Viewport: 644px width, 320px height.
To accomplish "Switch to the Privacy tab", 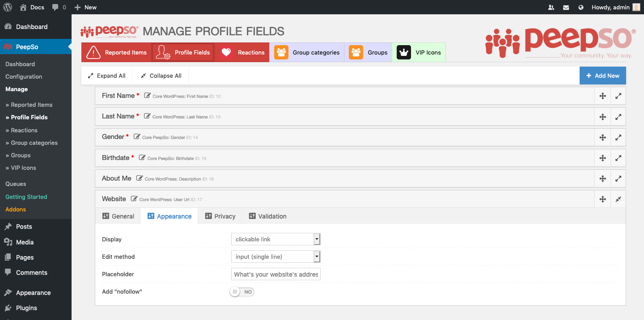I will tap(220, 216).
